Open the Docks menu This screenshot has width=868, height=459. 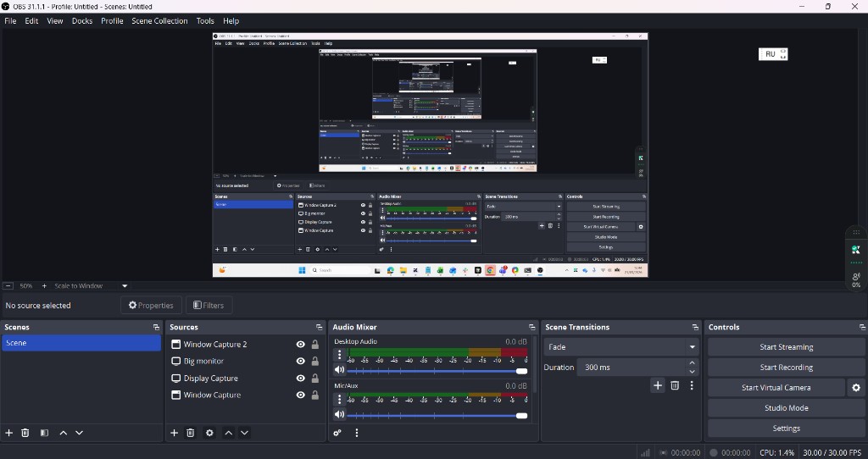82,20
